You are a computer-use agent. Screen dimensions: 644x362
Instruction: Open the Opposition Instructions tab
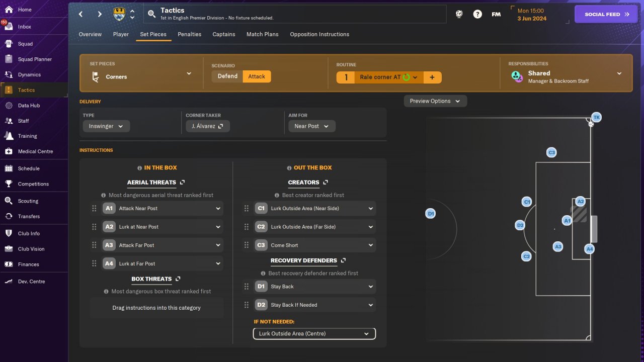319,34
